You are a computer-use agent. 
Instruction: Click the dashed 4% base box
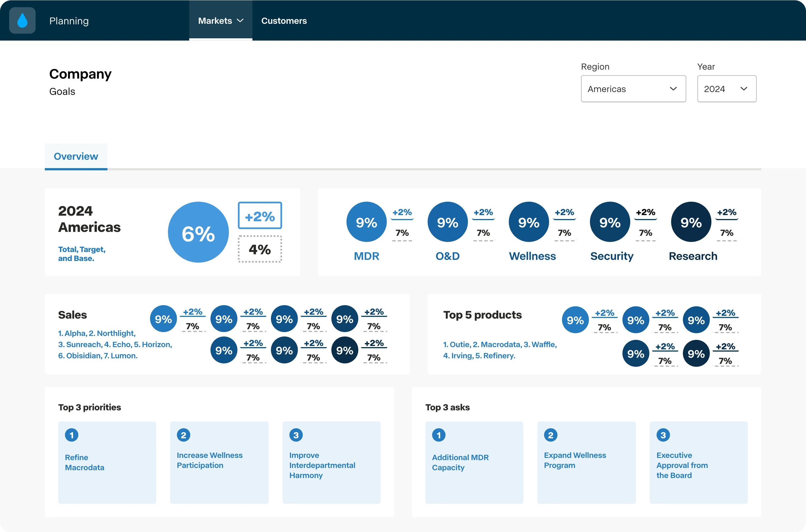(260, 249)
